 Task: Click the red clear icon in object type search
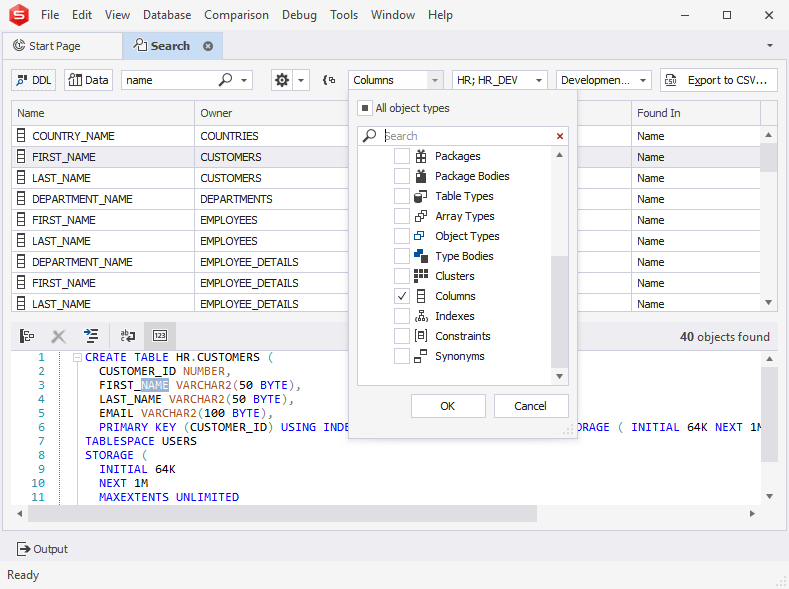pyautogui.click(x=560, y=136)
